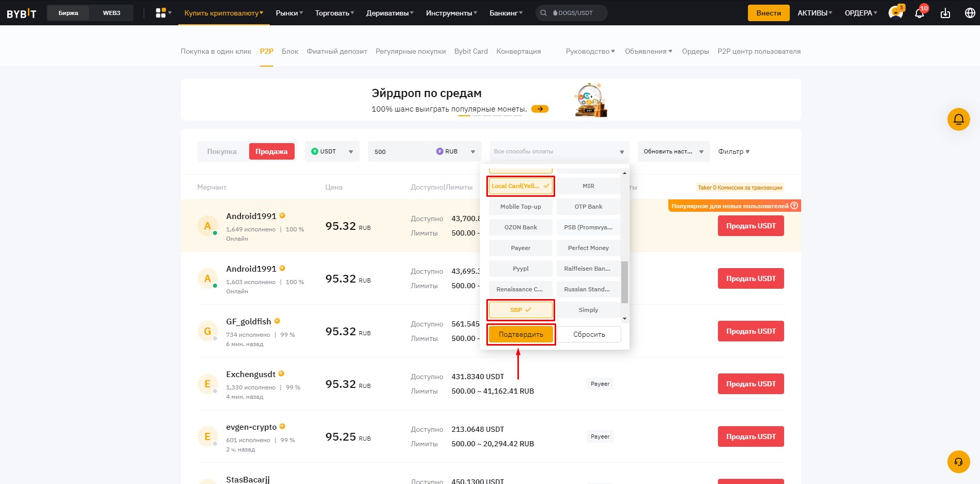Click Android1991 avatar in first row

(207, 226)
